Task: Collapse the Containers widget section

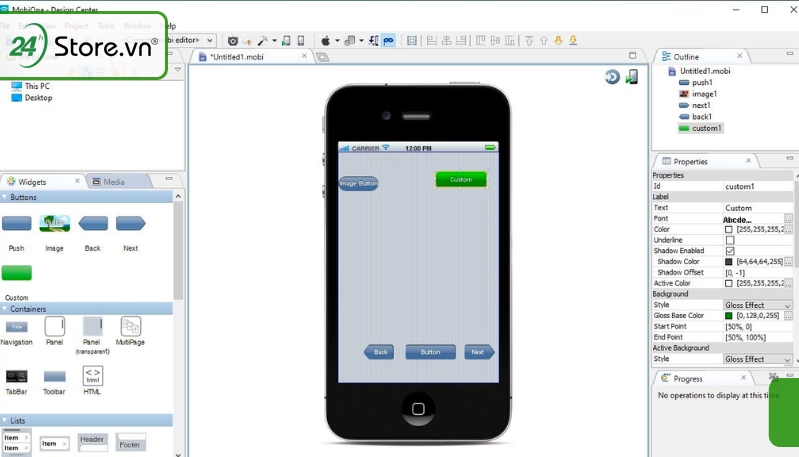Action: pos(5,309)
